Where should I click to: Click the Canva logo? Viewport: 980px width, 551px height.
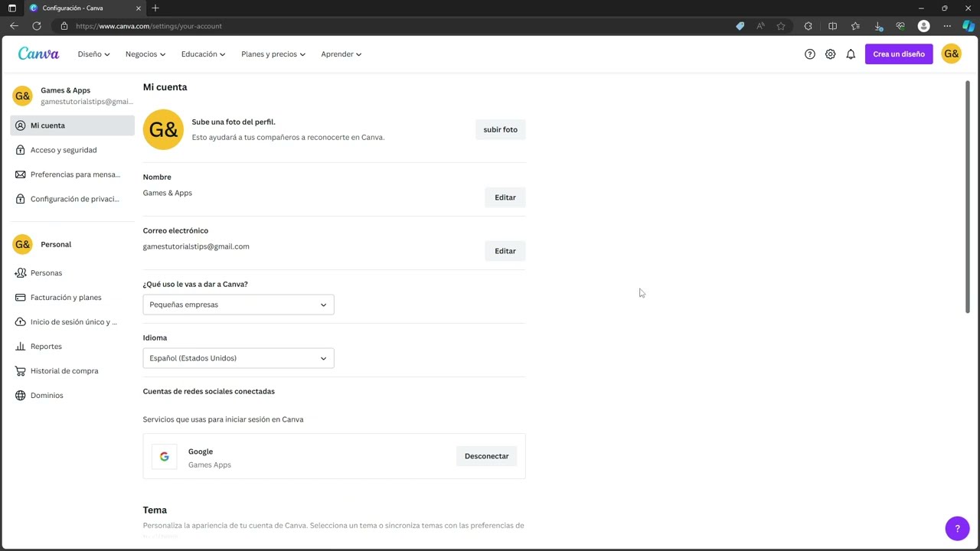[38, 54]
